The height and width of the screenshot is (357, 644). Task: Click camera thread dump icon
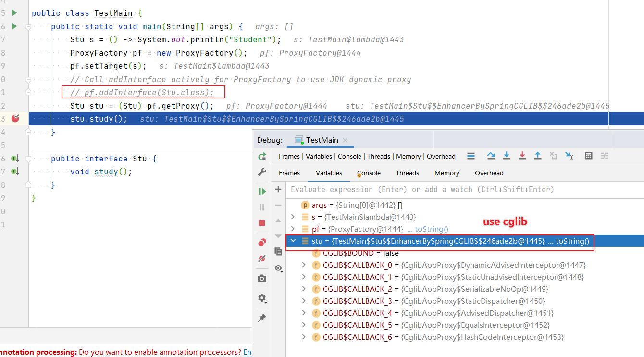262,278
